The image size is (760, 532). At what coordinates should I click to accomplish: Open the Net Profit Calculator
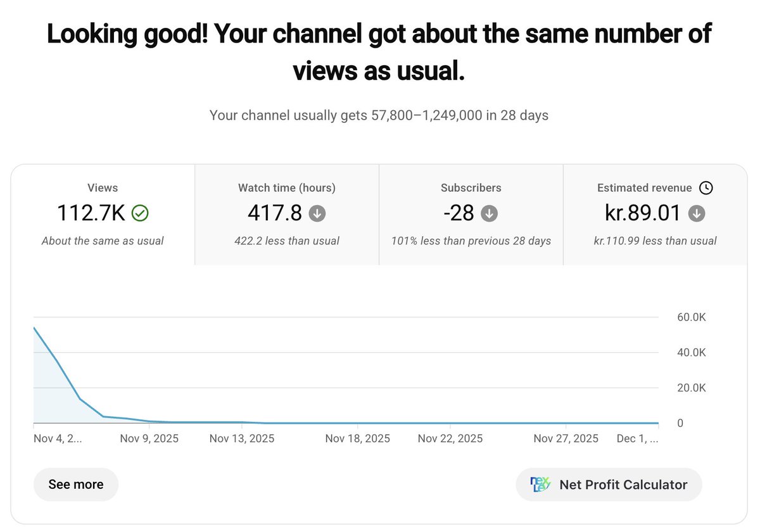(x=609, y=484)
